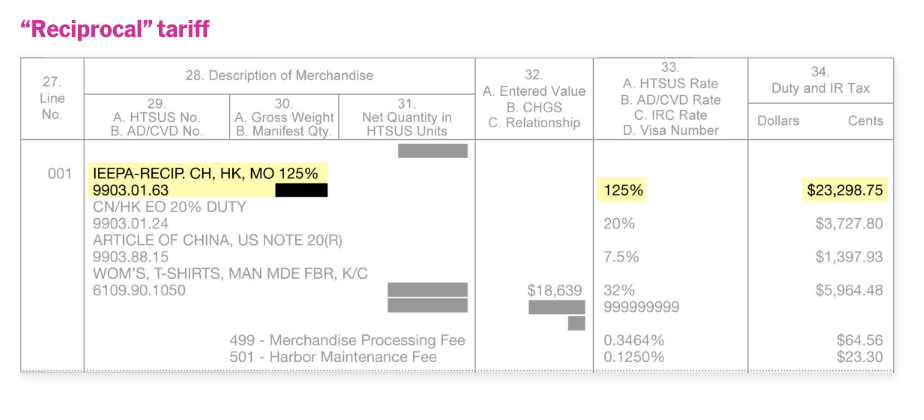Click the $5,964.48 duty amount
This screenshot has width=924, height=420.
click(x=850, y=290)
